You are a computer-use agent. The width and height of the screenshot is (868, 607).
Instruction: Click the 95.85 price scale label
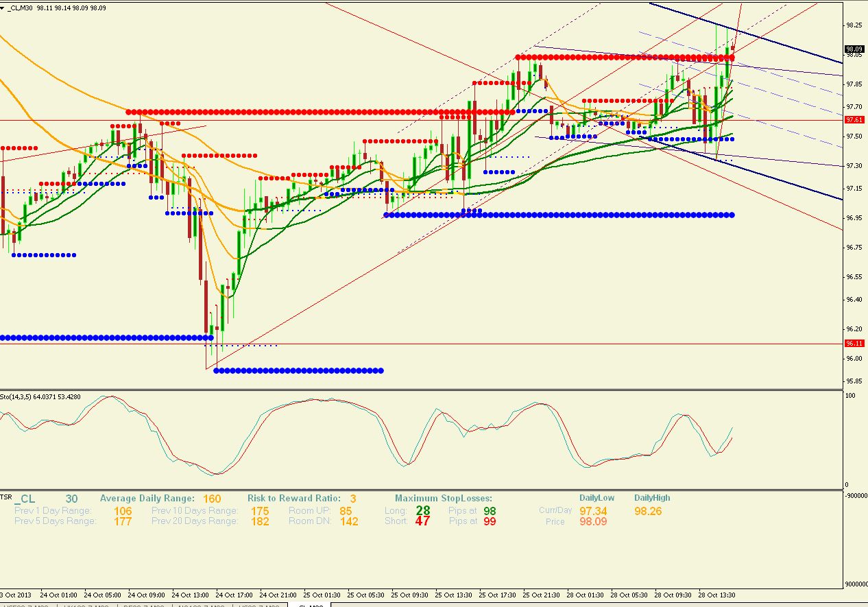pyautogui.click(x=854, y=381)
